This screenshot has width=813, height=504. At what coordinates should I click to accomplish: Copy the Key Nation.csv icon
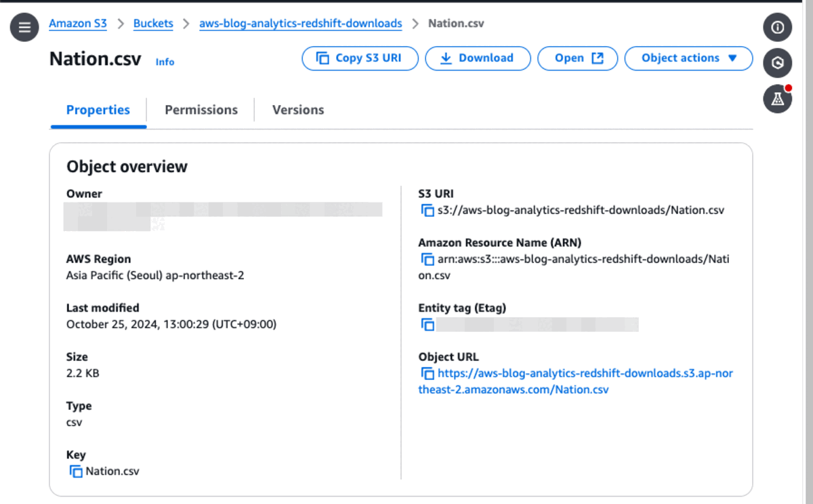[75, 471]
